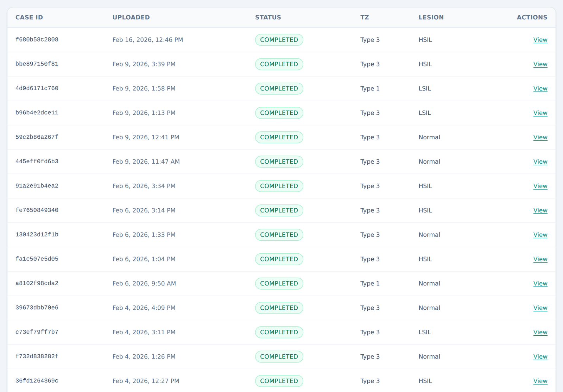Image resolution: width=563 pixels, height=392 pixels.
Task: Open View link for case b96b4e2dce11
Action: click(540, 113)
